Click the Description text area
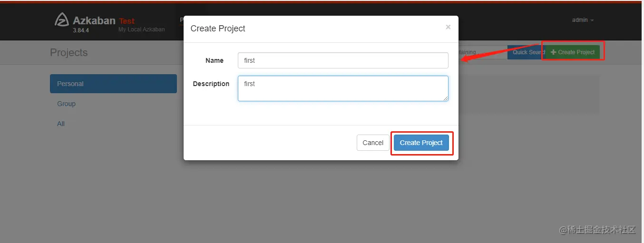The width and height of the screenshot is (644, 243). pyautogui.click(x=343, y=88)
